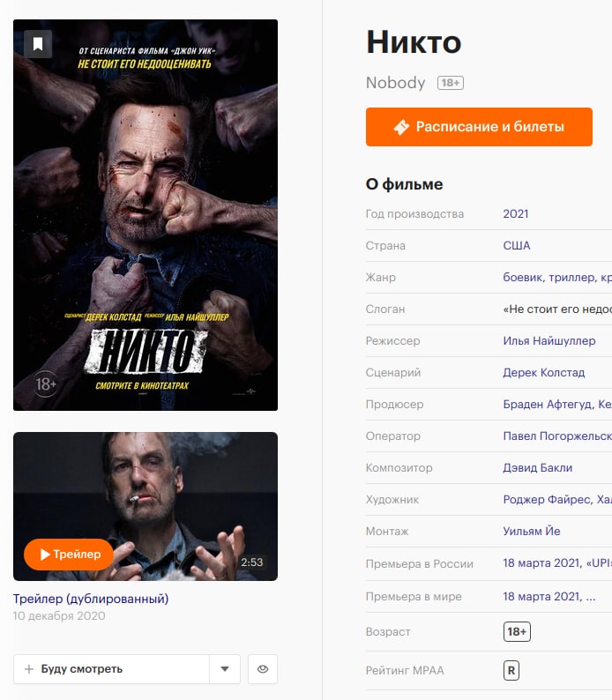This screenshot has width=612, height=700.
Task: Click the 18+ age badge in Возраст row
Action: [x=517, y=631]
